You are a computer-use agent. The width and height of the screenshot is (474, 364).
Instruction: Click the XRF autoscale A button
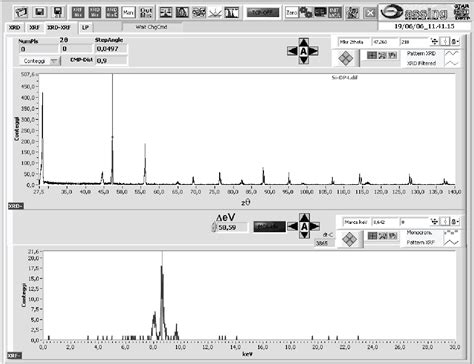[x=304, y=227]
